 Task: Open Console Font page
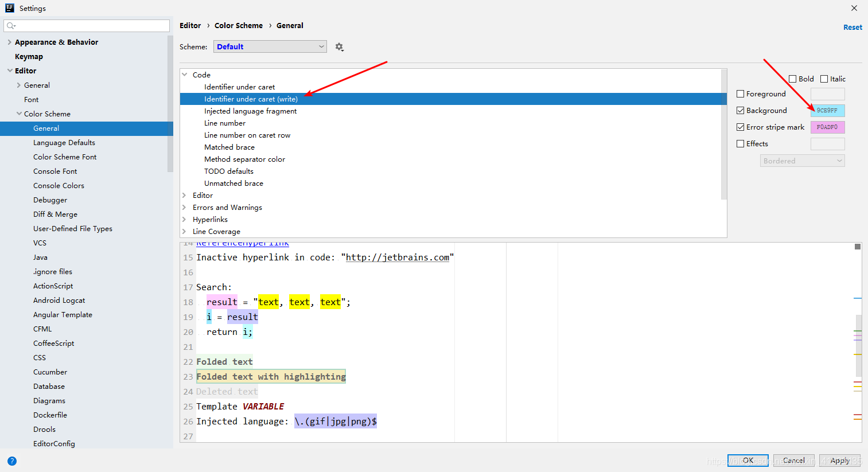click(55, 171)
